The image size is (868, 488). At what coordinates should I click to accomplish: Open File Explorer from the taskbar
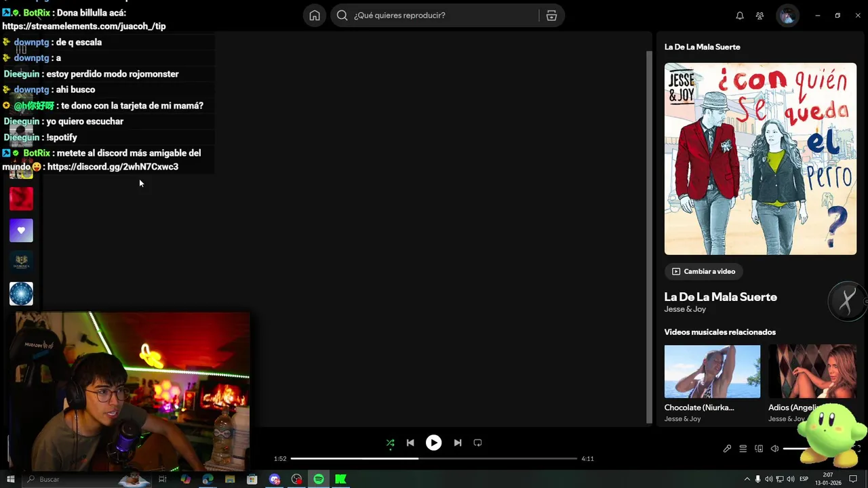click(x=230, y=479)
